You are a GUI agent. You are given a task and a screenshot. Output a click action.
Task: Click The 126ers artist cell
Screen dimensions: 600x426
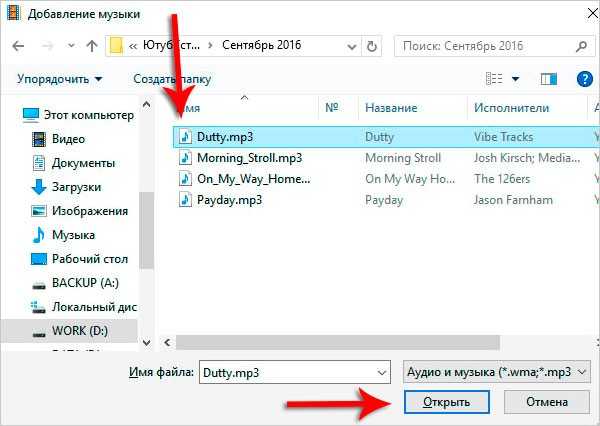(x=502, y=179)
